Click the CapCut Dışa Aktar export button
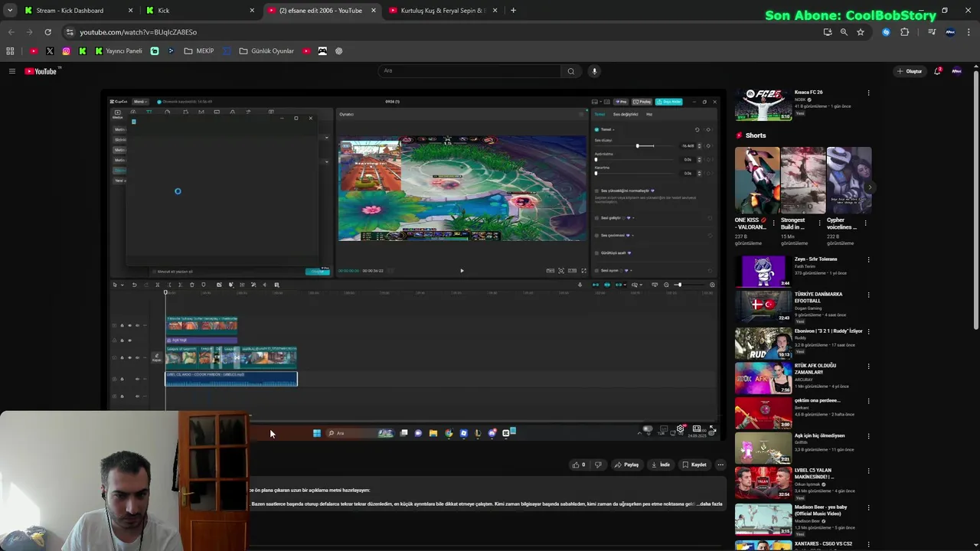 coord(669,101)
